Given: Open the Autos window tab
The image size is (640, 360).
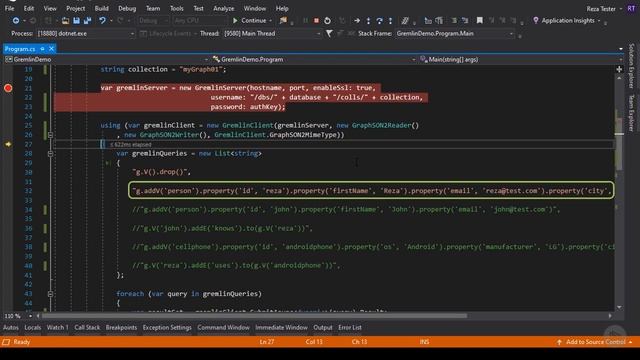Looking at the screenshot, I should click(11, 327).
